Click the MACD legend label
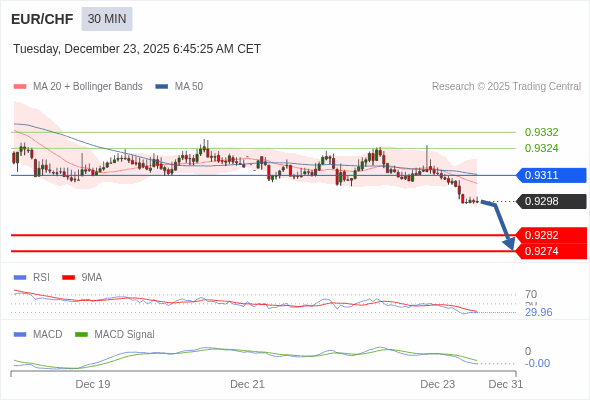The image size is (590, 400). 48,335
